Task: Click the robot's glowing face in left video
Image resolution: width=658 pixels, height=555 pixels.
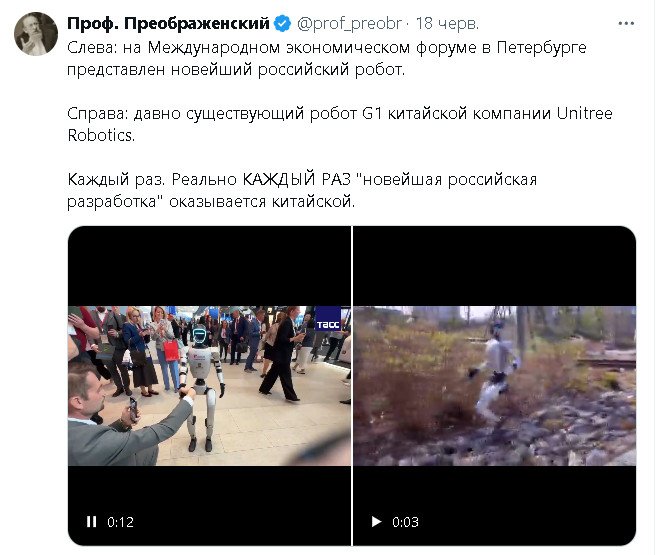Action: [199, 335]
